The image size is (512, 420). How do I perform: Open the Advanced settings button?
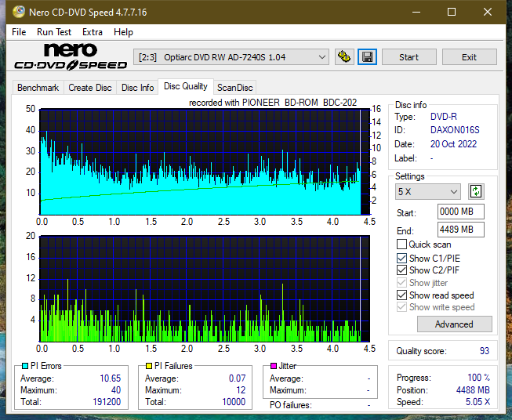click(x=454, y=324)
